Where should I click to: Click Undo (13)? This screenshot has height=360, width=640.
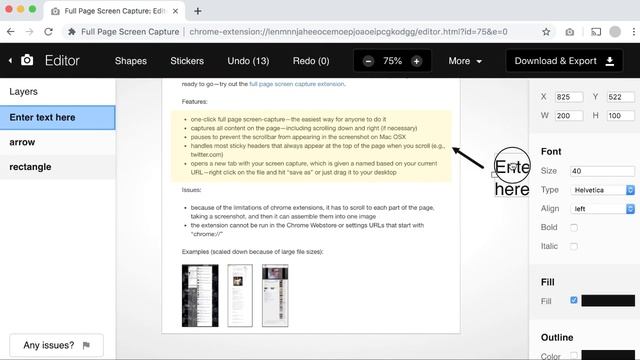pyautogui.click(x=248, y=61)
